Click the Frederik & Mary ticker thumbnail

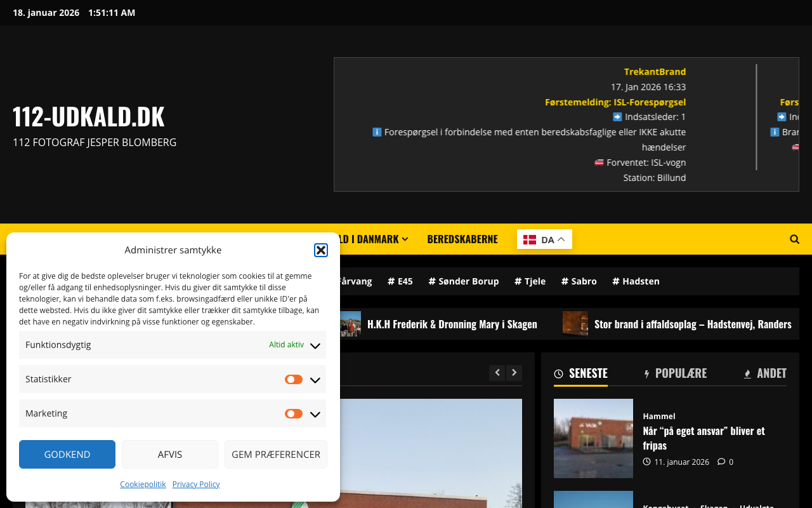(x=350, y=324)
